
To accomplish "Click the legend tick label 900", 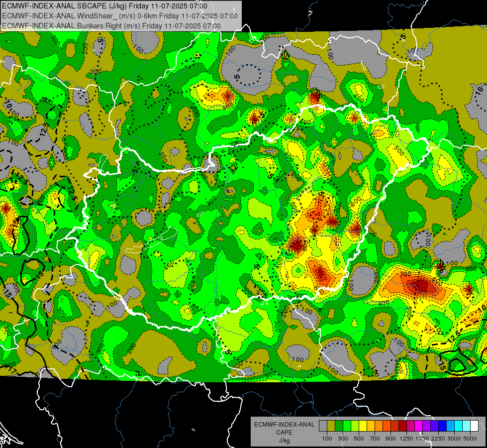I will point(390,439).
